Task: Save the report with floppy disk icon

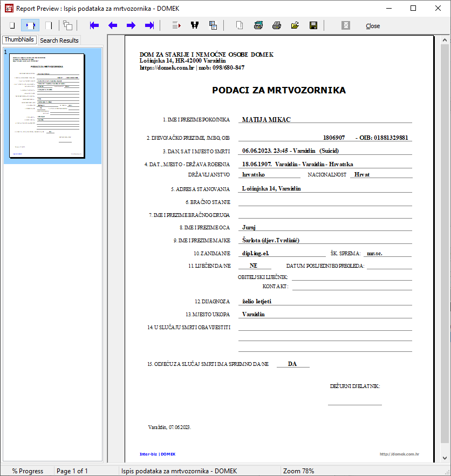Action: click(x=313, y=25)
